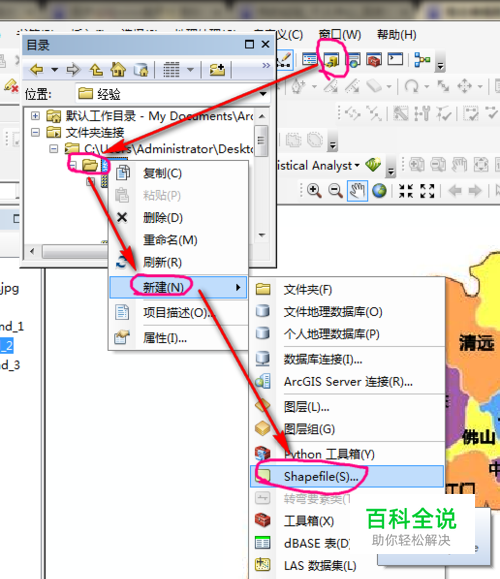Select Folder Connections tree item
Viewport: 500px width, 579px height.
point(85,132)
